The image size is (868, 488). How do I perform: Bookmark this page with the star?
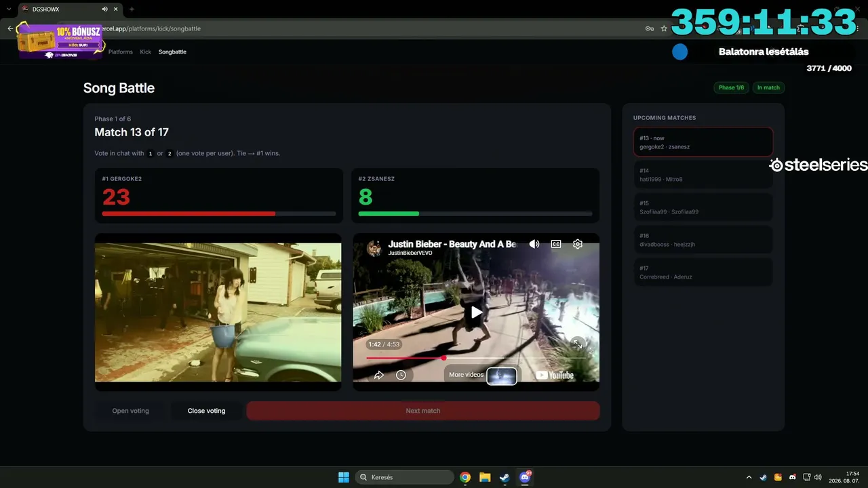click(664, 28)
